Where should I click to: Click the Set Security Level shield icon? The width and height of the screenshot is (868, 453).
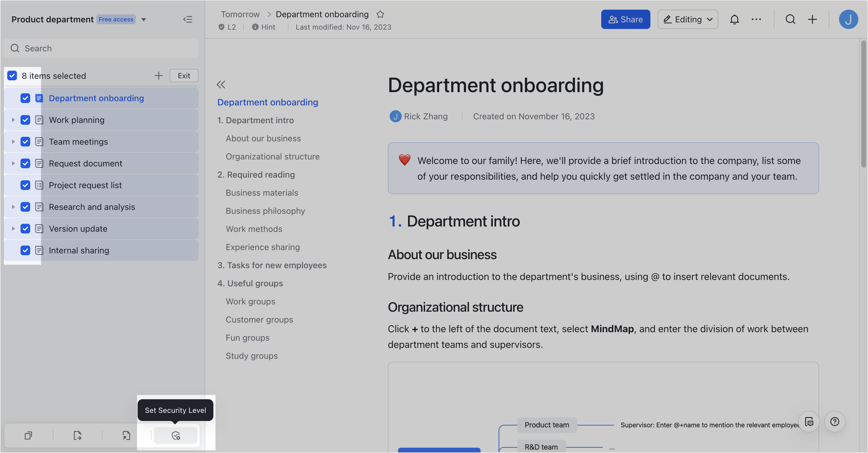(176, 435)
